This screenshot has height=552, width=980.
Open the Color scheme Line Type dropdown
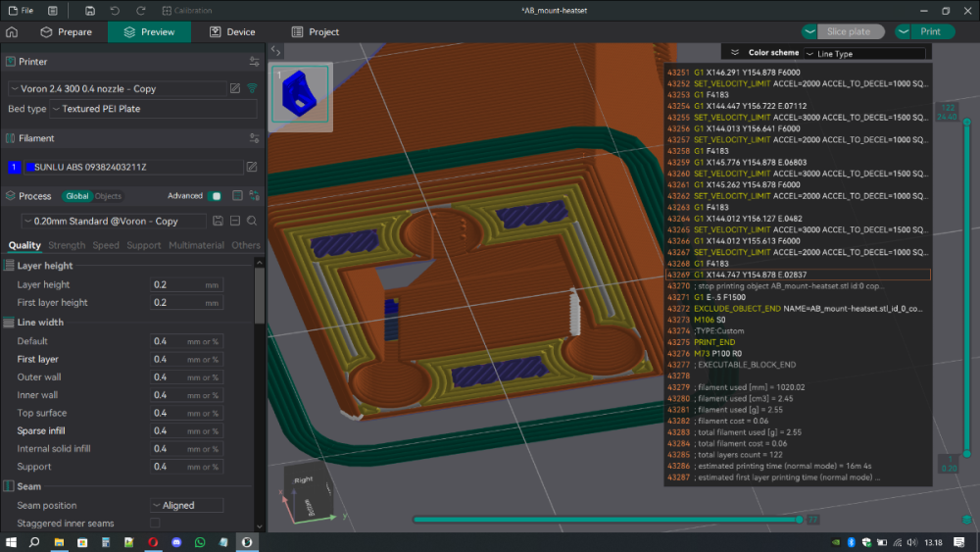tap(864, 54)
